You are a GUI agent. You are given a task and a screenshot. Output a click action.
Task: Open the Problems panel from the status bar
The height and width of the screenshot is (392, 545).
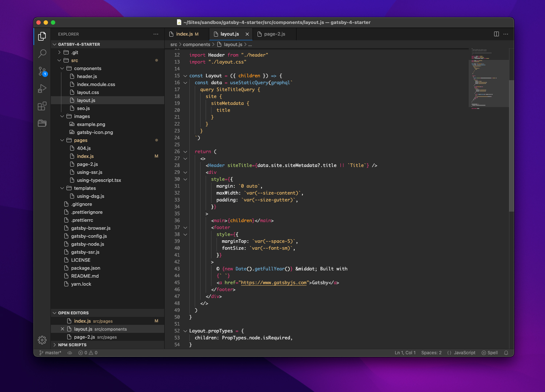tap(87, 352)
